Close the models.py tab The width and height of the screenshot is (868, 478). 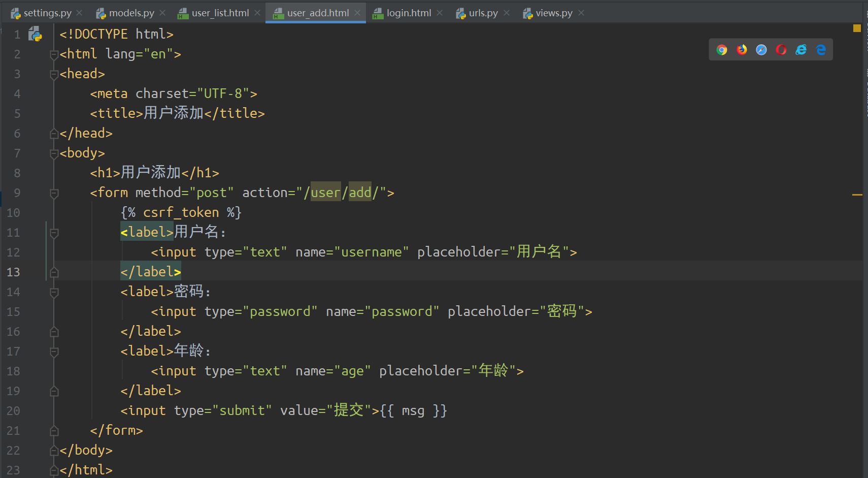(162, 13)
